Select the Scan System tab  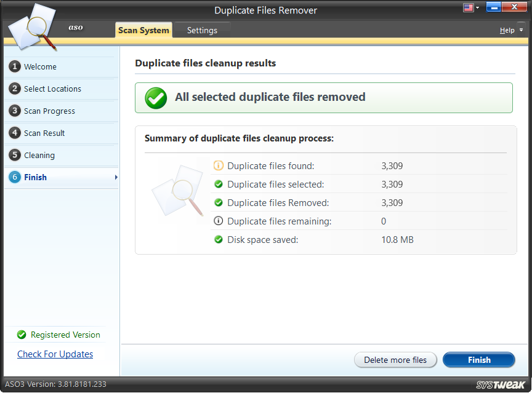(143, 30)
